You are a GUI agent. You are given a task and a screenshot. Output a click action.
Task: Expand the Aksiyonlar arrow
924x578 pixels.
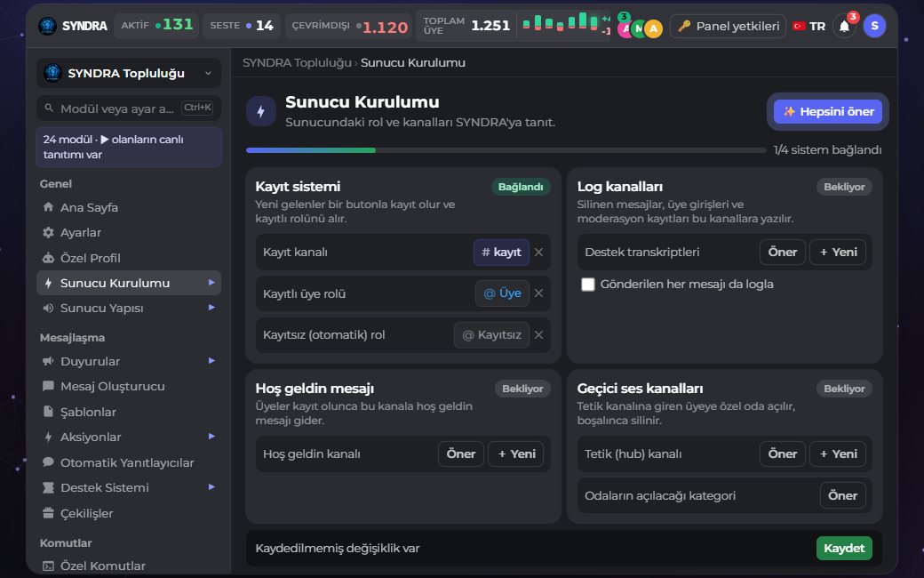click(211, 437)
